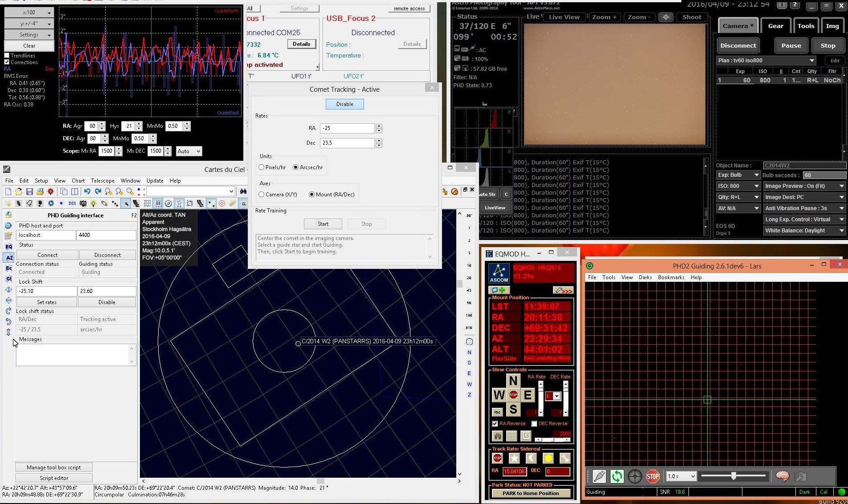Click Disable in Comet Tracking dialog
Screen dimensions: 848x504
pos(344,104)
